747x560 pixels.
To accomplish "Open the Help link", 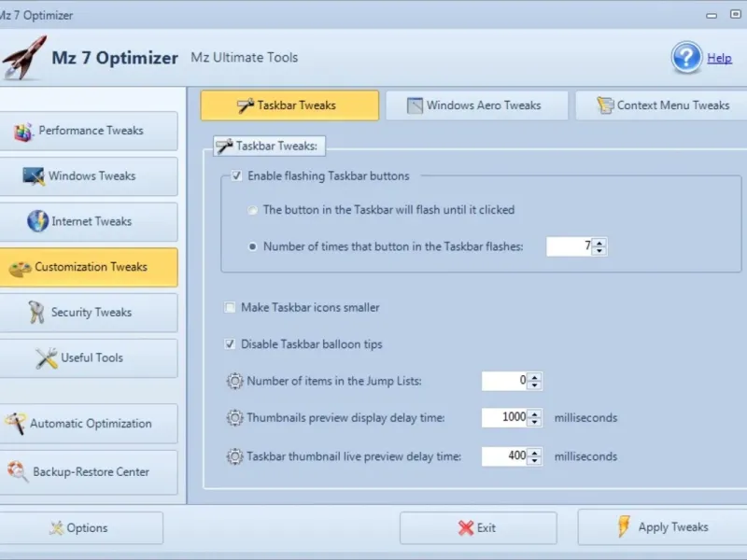I will tap(719, 58).
